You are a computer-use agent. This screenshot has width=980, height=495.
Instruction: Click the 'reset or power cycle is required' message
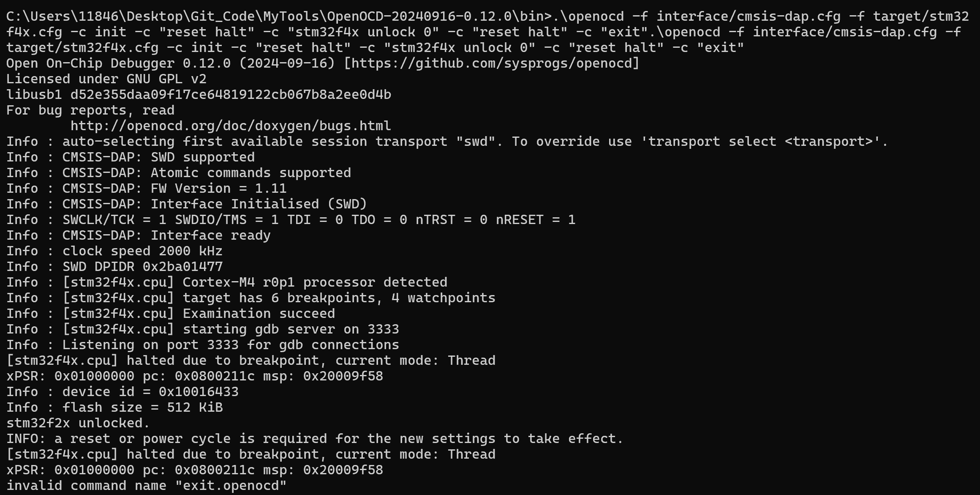tap(315, 439)
